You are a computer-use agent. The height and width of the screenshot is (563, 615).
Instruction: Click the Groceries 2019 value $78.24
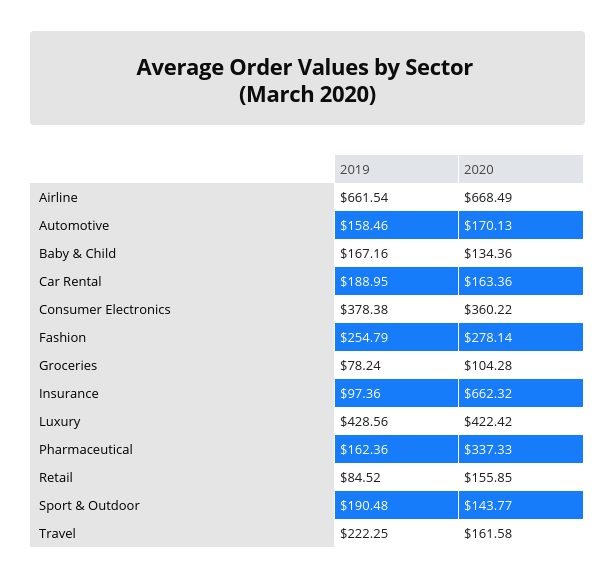[x=360, y=366]
